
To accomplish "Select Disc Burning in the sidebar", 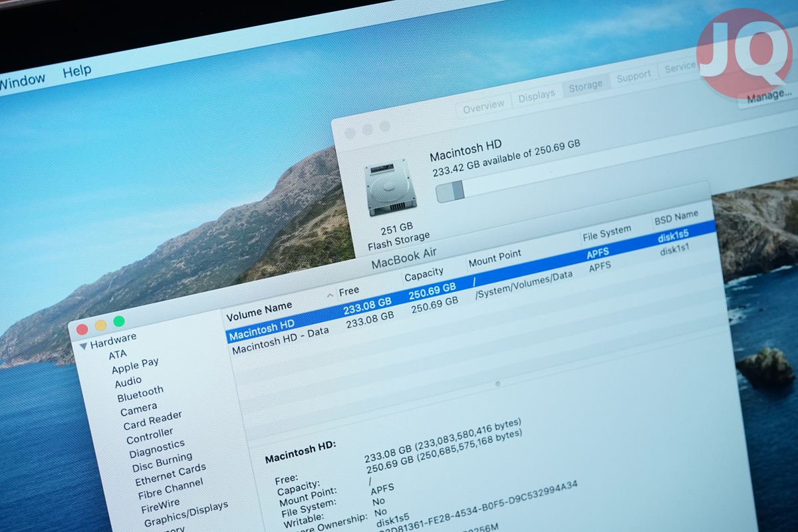I will 162,462.
